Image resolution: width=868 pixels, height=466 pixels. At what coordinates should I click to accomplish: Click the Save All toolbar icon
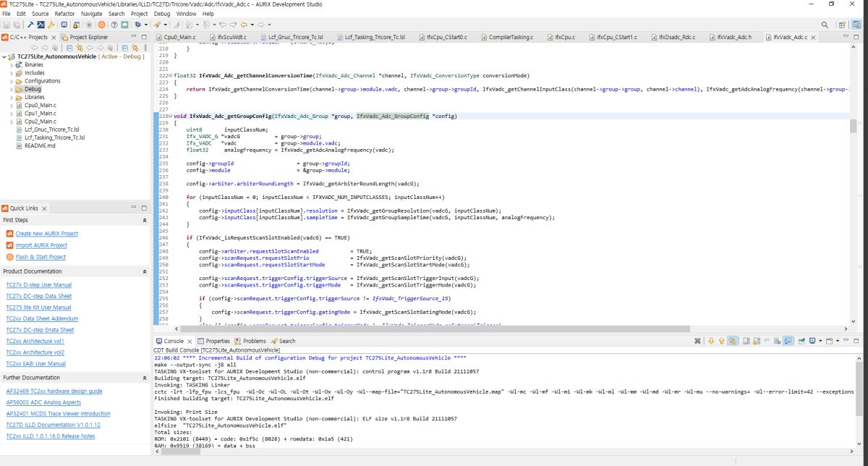[17, 25]
